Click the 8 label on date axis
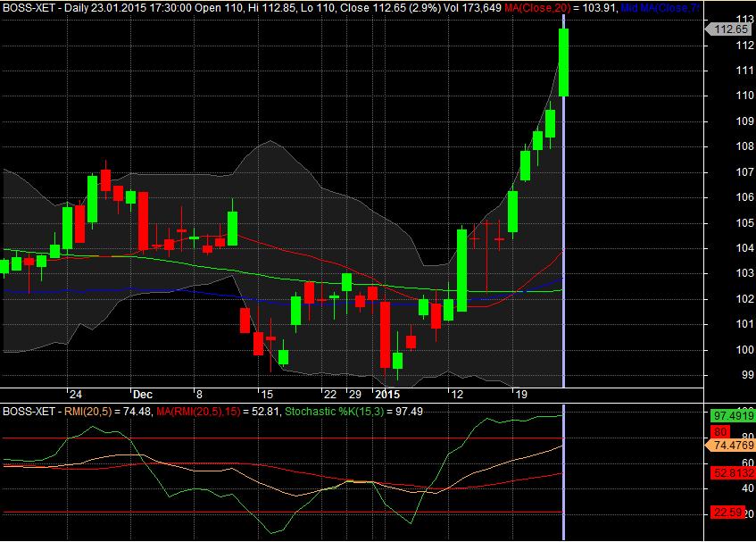 (199, 395)
